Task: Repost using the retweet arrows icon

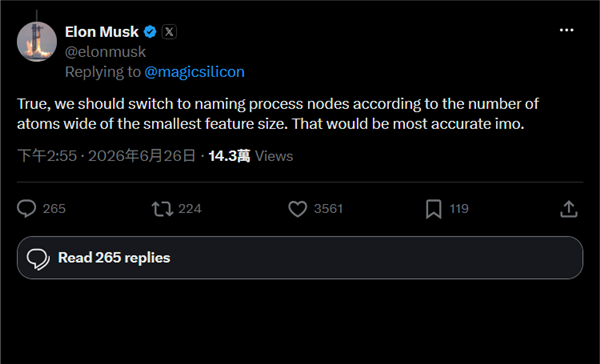Action: (162, 209)
